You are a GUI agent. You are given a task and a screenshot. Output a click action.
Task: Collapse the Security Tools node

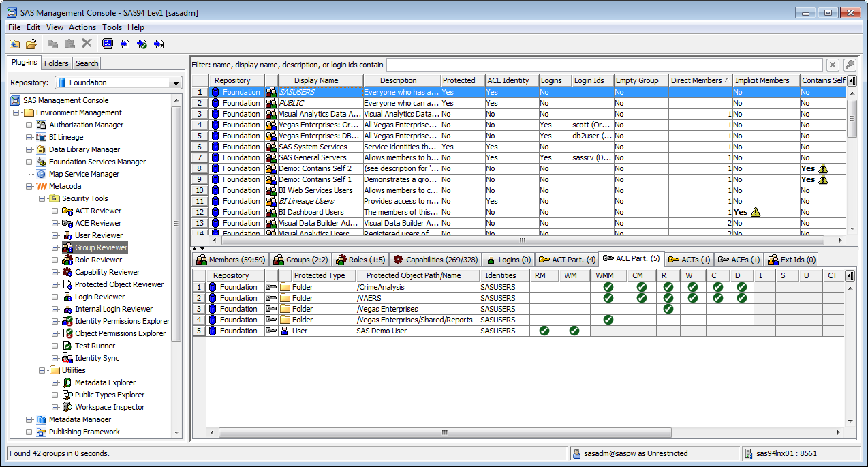[x=42, y=198]
